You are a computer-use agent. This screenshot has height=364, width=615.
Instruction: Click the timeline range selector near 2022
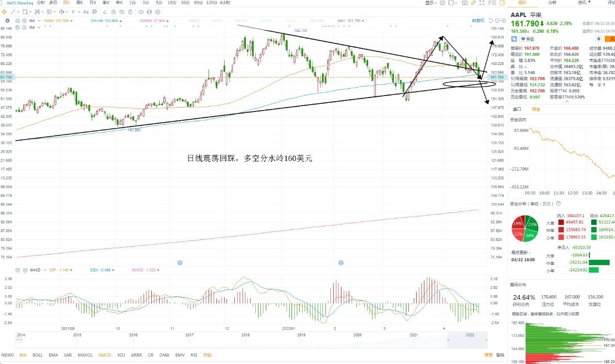[467, 341]
